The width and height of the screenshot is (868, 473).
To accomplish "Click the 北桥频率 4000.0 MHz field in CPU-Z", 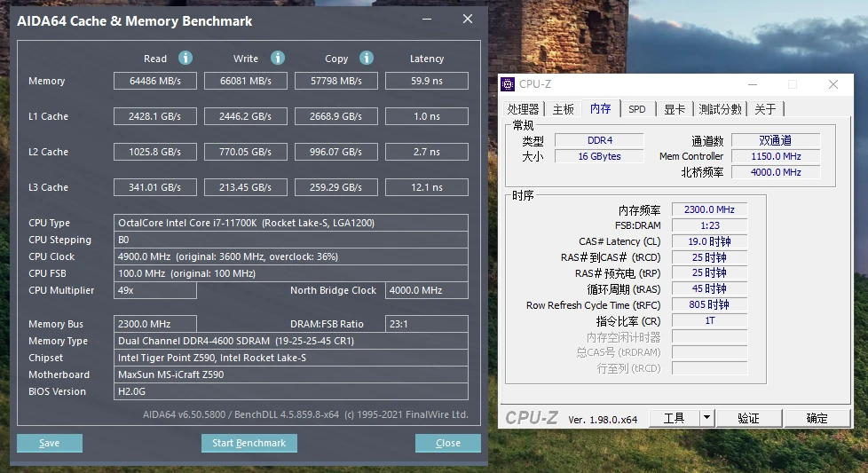I will click(776, 172).
